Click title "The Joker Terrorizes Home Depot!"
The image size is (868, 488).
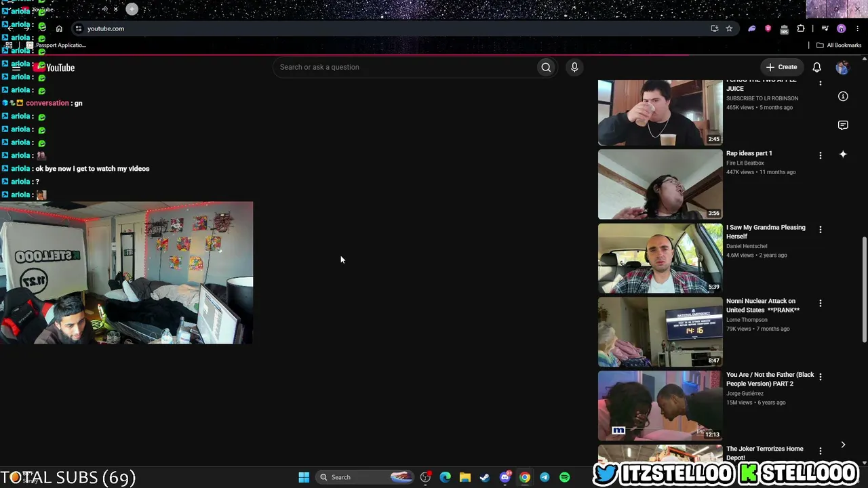pyautogui.click(x=765, y=453)
